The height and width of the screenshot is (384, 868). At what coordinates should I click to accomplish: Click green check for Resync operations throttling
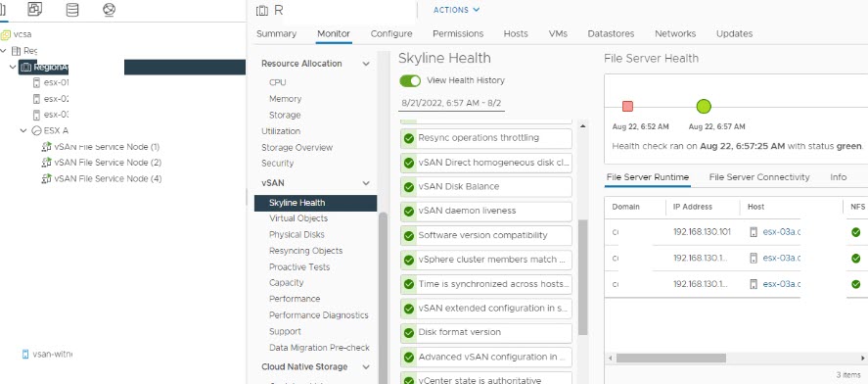pyautogui.click(x=409, y=138)
